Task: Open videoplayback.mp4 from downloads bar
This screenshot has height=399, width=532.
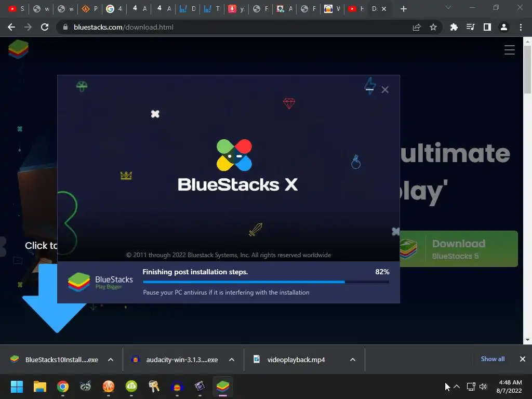Action: (x=297, y=360)
